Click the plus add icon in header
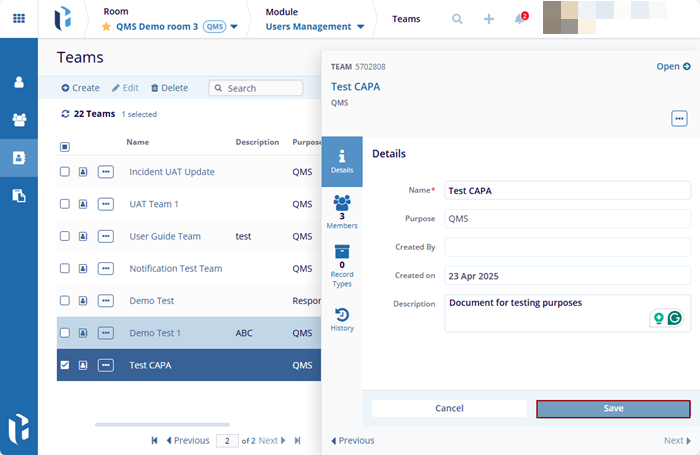 point(489,19)
